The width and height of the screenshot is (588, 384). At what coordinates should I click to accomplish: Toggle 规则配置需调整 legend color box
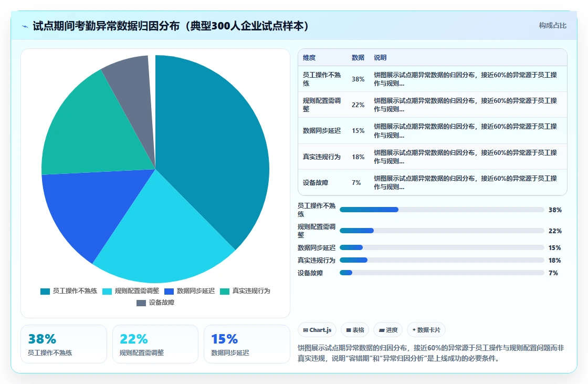[x=107, y=292]
